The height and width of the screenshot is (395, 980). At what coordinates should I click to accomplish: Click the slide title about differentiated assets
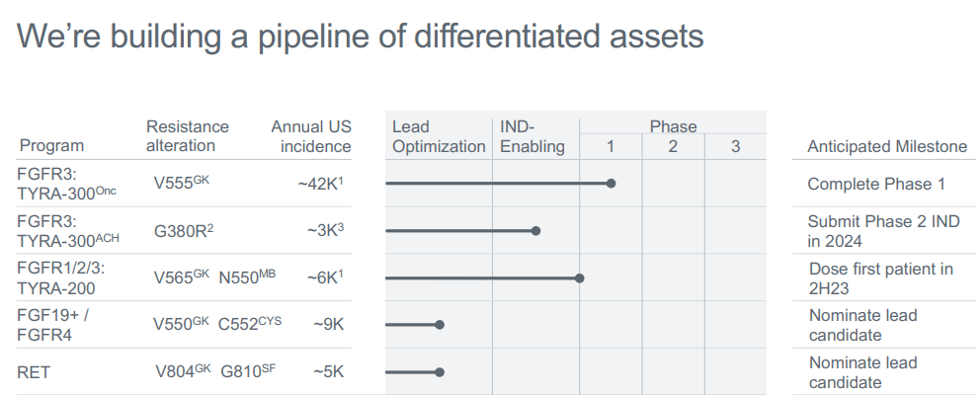tap(361, 37)
